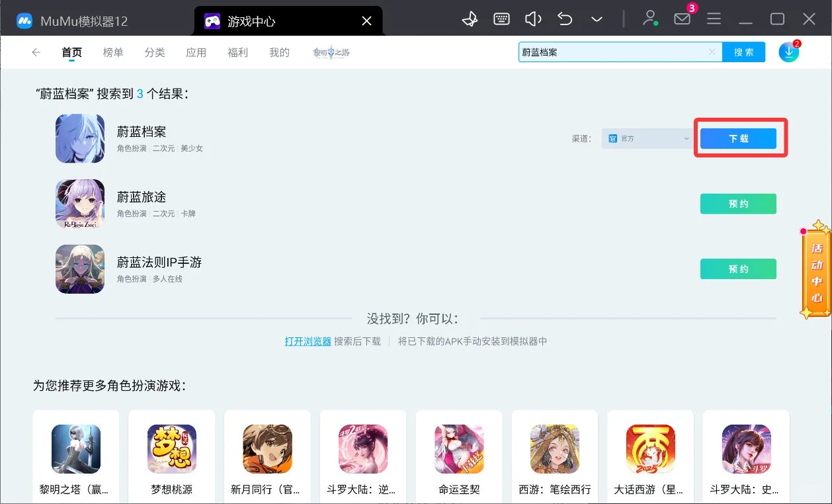Click the 命运圣契 game name text
The image size is (832, 504).
[x=459, y=490]
